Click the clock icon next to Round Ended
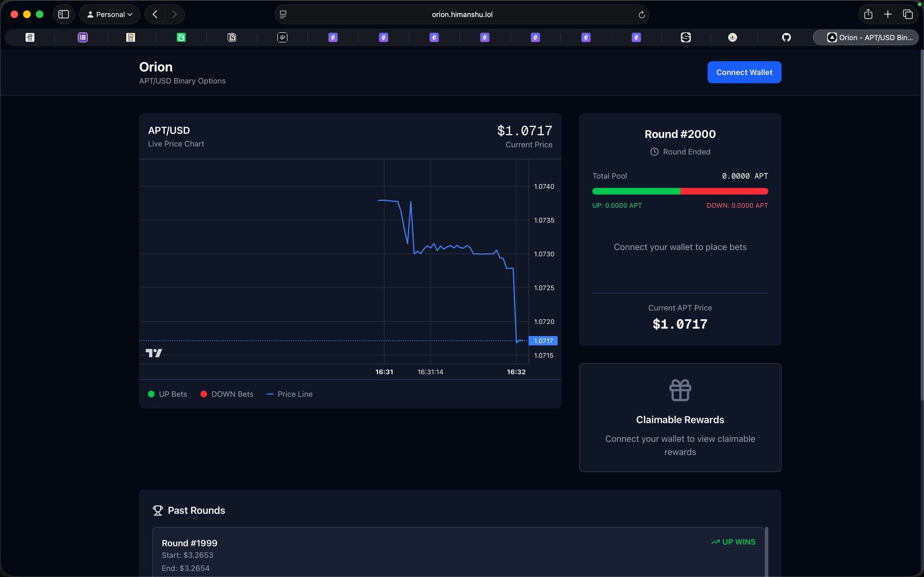 click(654, 152)
